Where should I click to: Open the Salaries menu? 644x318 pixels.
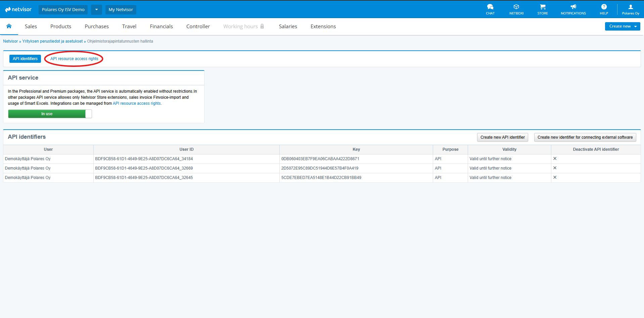tap(288, 27)
